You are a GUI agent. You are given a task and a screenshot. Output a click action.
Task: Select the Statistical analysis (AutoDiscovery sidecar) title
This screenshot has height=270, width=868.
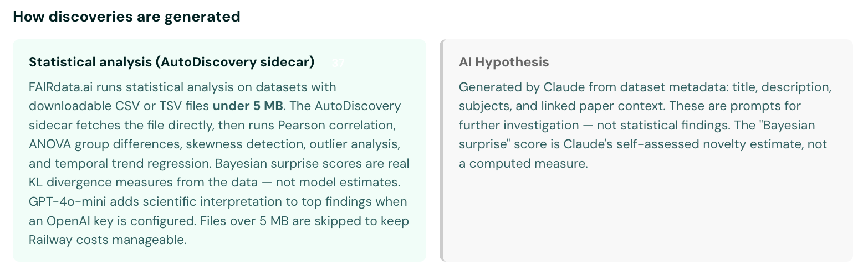pos(171,63)
